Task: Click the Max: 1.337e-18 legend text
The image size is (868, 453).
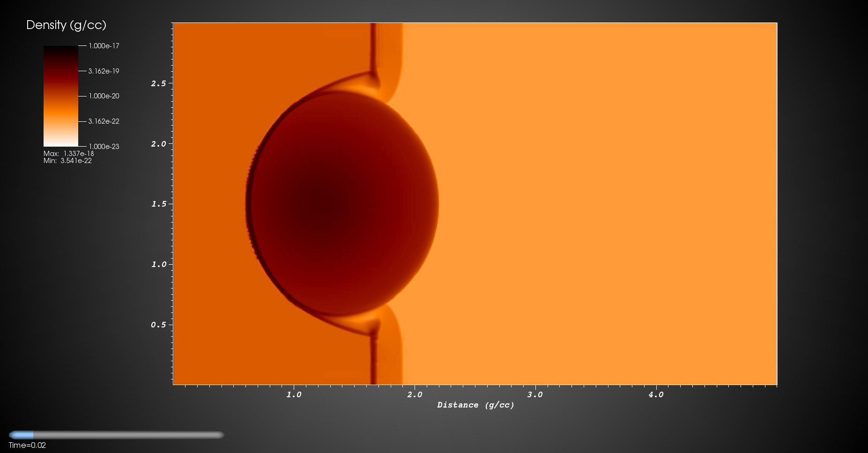Action: (x=69, y=154)
